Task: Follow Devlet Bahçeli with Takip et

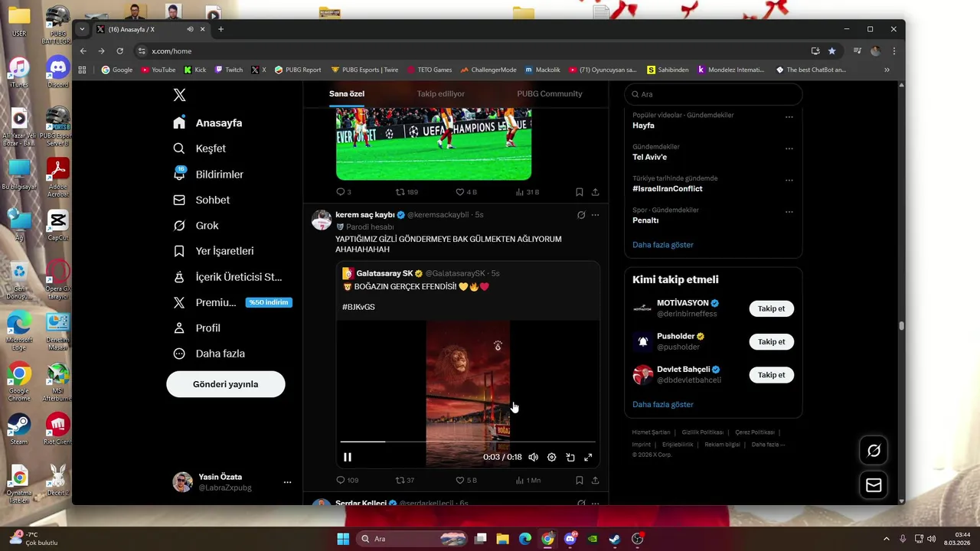Action: (771, 375)
